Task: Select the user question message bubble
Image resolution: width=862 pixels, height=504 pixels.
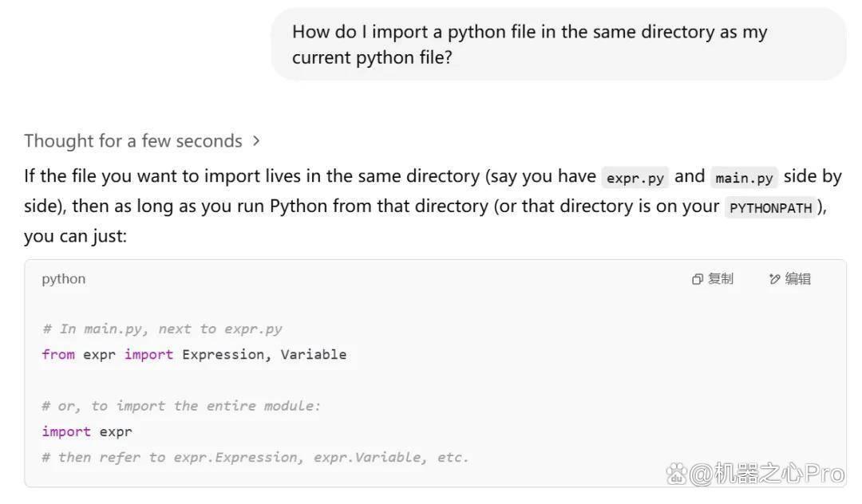Action: coord(559,45)
